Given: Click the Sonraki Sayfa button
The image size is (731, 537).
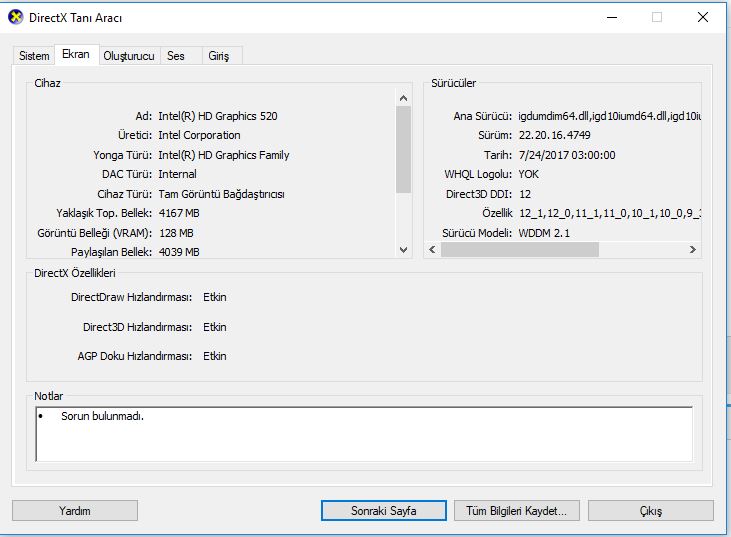Looking at the screenshot, I should [x=384, y=511].
